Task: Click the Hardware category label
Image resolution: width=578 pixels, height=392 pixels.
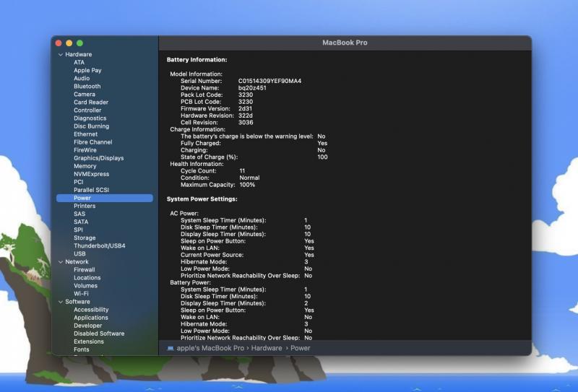Action: [79, 55]
